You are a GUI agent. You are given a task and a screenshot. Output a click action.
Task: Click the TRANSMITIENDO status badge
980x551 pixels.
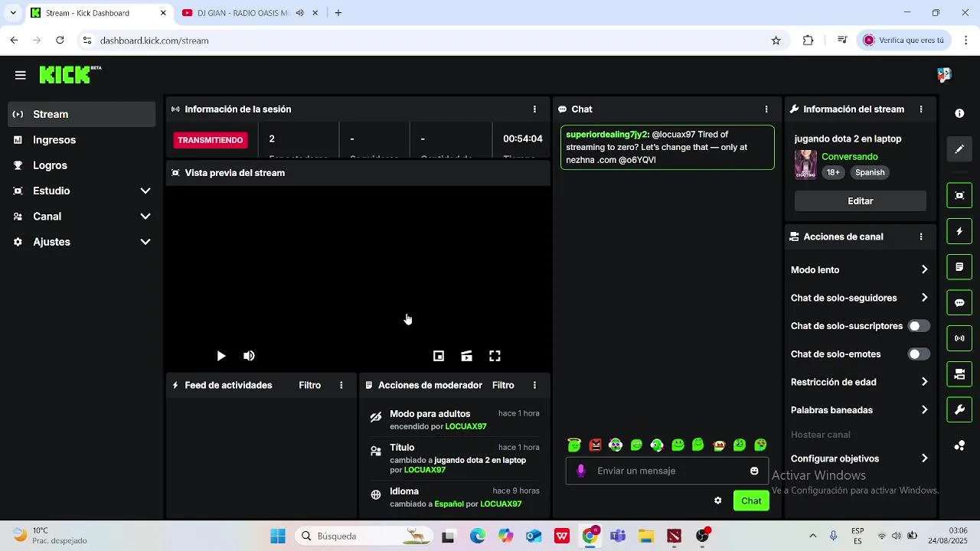211,140
